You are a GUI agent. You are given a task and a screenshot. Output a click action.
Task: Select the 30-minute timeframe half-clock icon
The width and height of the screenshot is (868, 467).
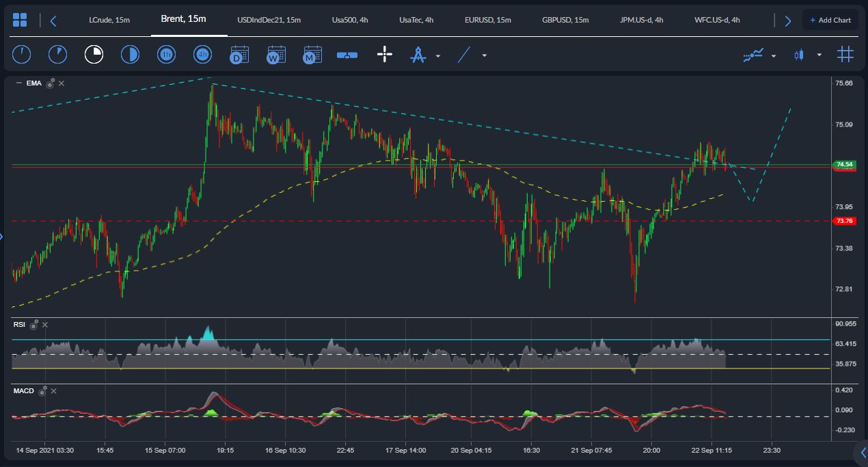click(x=130, y=55)
